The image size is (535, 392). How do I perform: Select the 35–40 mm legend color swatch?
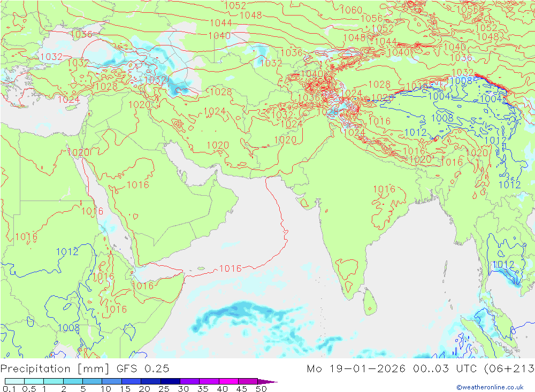pos(209,381)
